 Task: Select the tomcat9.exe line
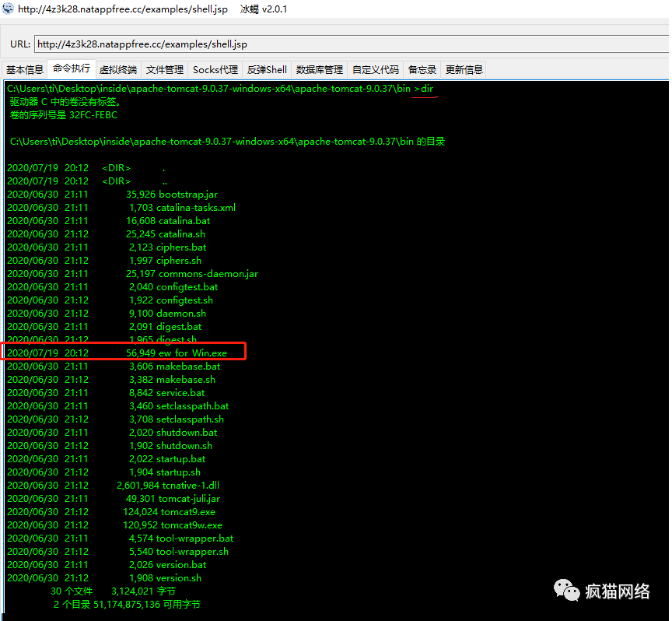[x=111, y=512]
